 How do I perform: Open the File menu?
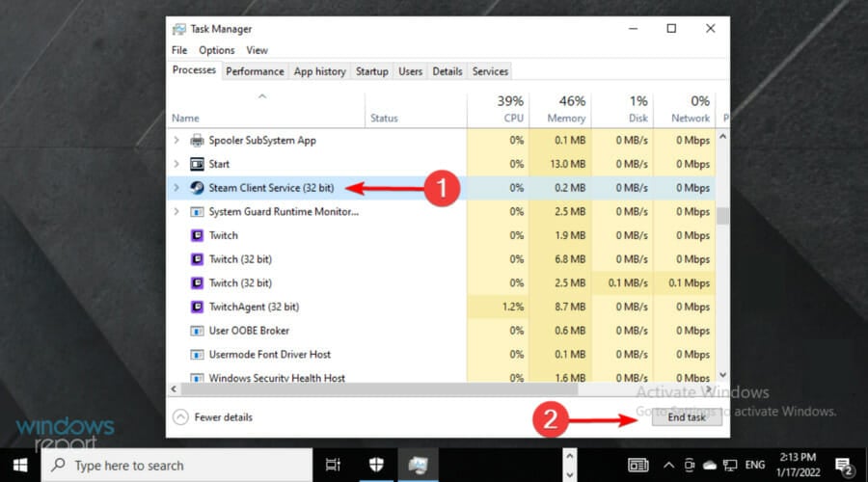click(179, 50)
